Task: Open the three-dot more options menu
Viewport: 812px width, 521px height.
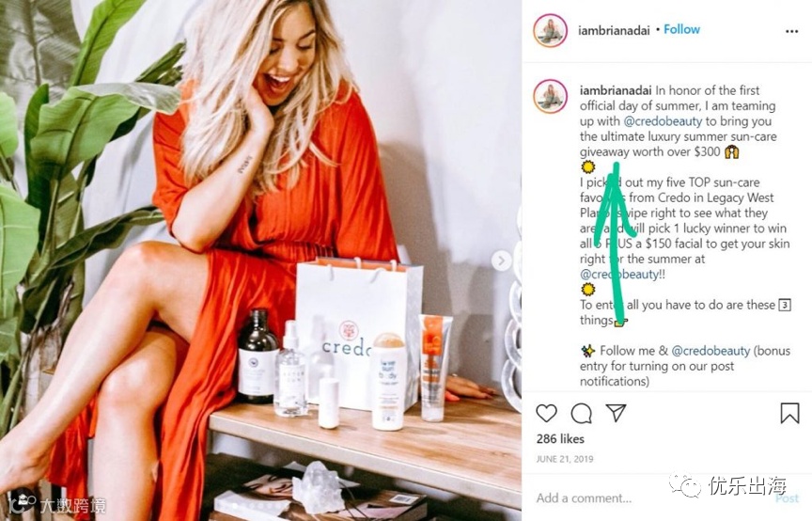Action: click(791, 32)
